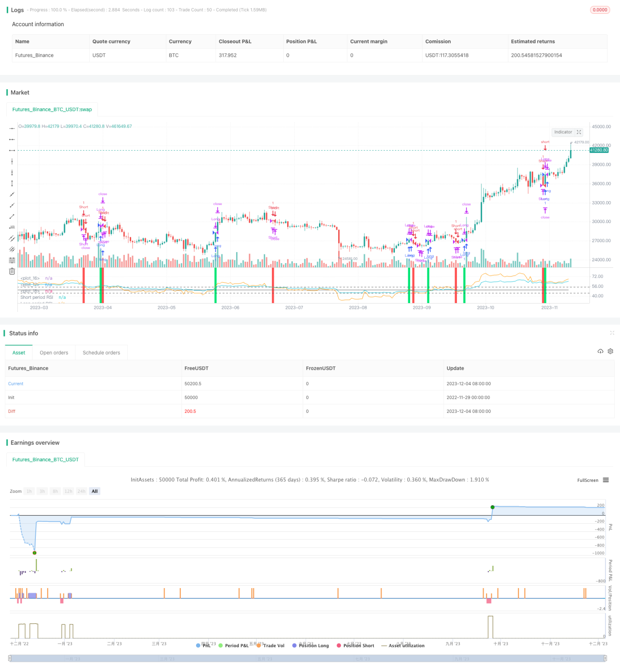Toggle Position Short series in legend

(355, 645)
